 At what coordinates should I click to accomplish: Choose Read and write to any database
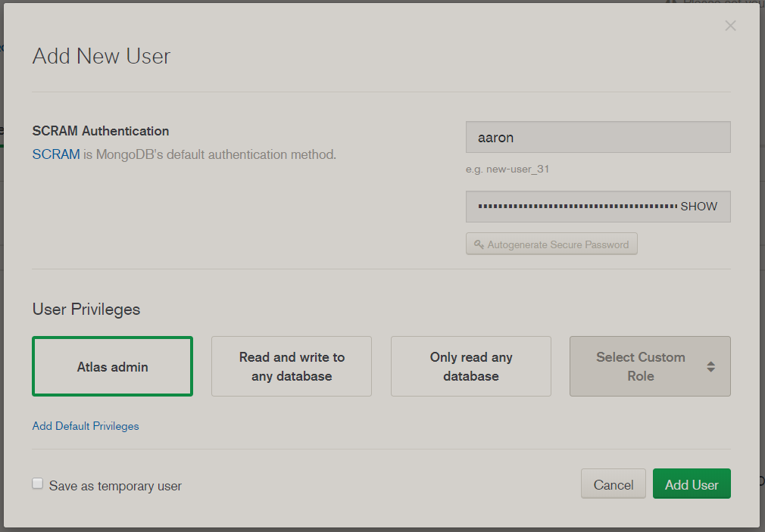pyautogui.click(x=292, y=367)
